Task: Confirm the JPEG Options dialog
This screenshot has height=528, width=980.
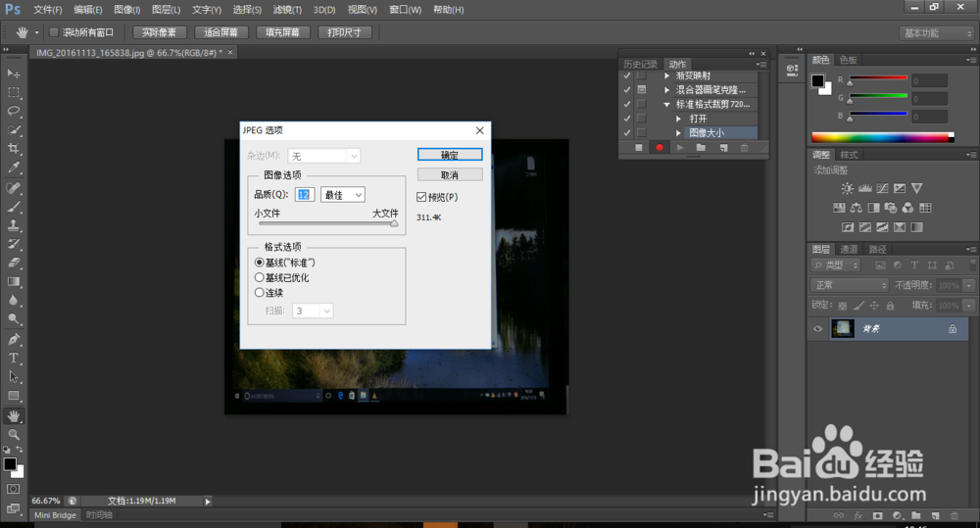Action: (450, 155)
